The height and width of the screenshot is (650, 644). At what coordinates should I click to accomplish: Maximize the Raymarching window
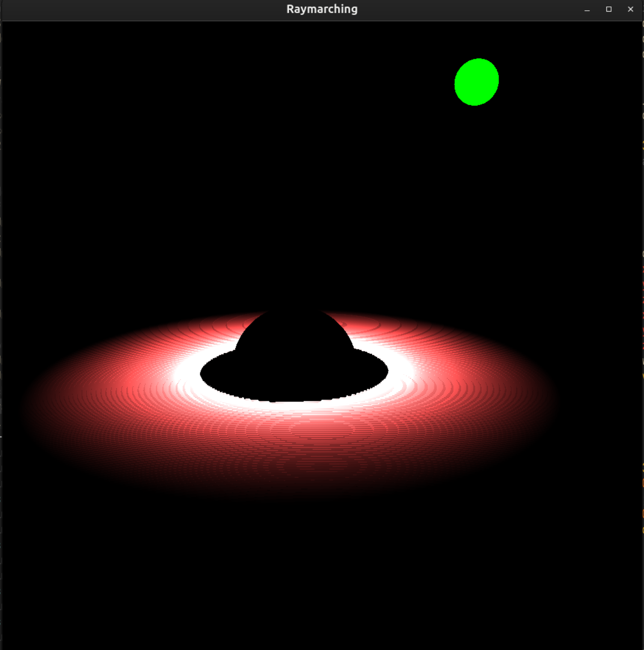pyautogui.click(x=609, y=9)
